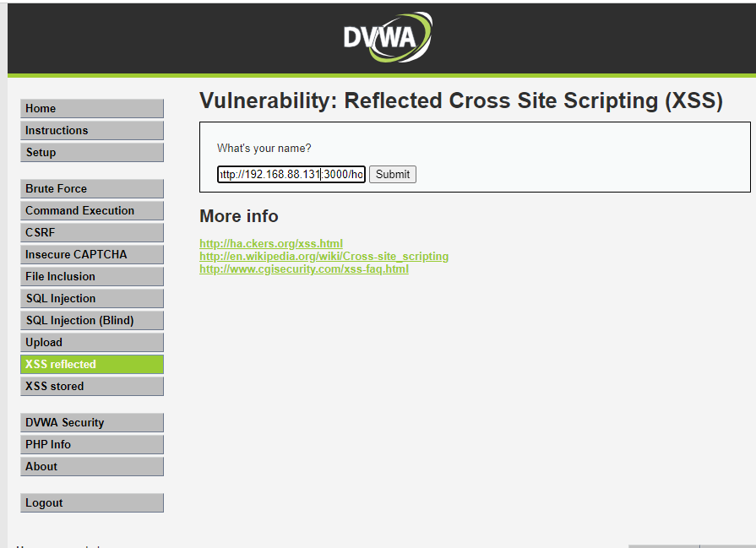Open Command Execution vulnerability page
The height and width of the screenshot is (548, 756).
tap(91, 210)
